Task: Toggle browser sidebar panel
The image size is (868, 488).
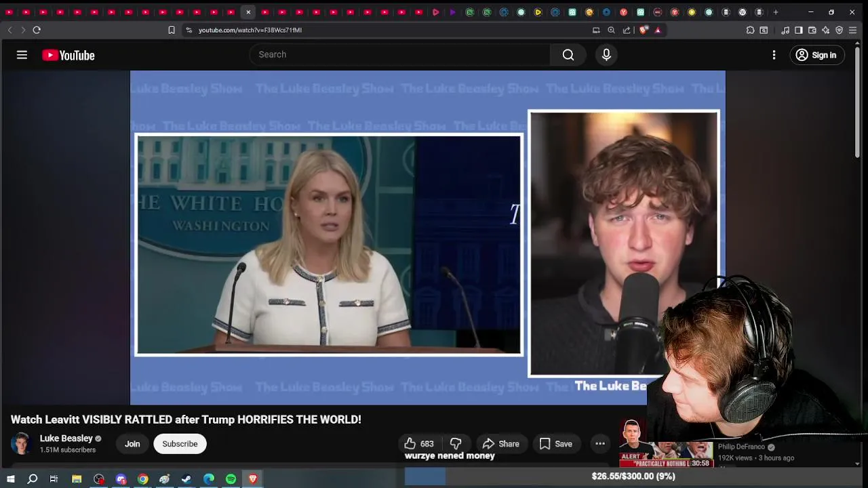Action: (799, 30)
